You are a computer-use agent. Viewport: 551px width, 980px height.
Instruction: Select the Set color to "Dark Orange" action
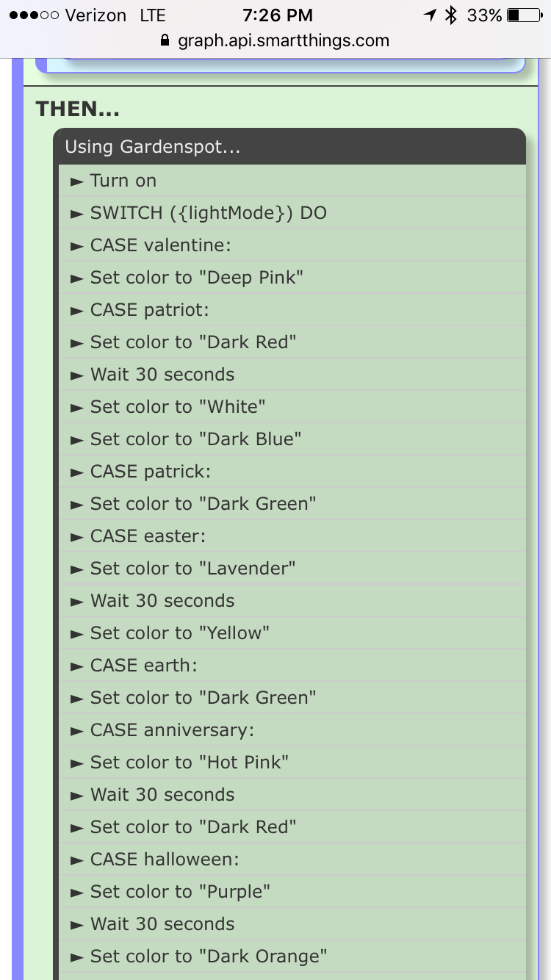pyautogui.click(x=292, y=956)
